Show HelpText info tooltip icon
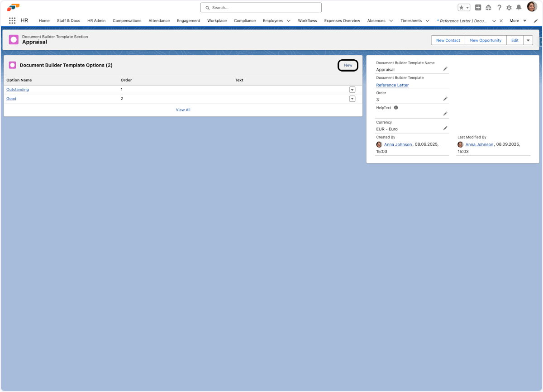This screenshot has width=543, height=392. pos(396,108)
